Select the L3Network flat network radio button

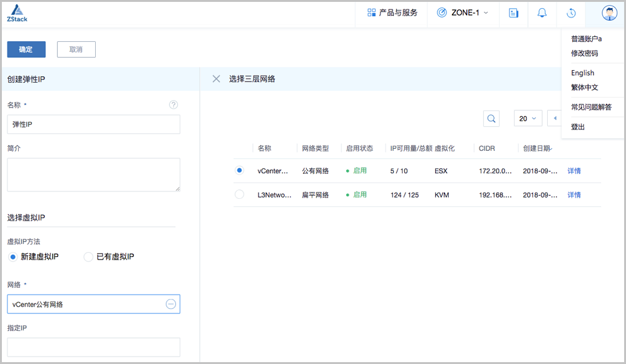239,195
